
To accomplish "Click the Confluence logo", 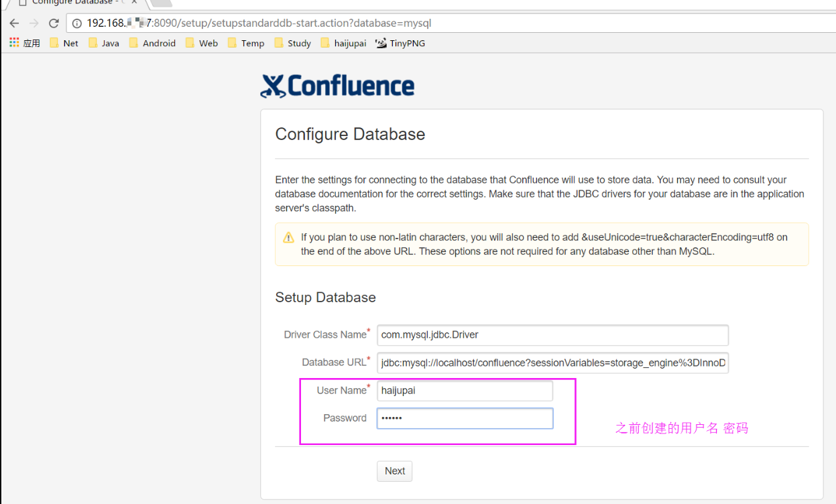I will (x=337, y=86).
